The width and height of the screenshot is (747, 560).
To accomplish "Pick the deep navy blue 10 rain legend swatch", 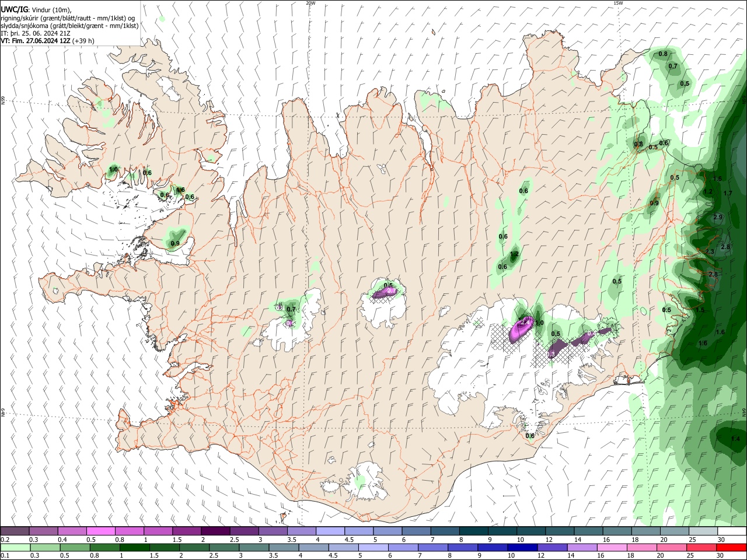I will pyautogui.click(x=522, y=548).
